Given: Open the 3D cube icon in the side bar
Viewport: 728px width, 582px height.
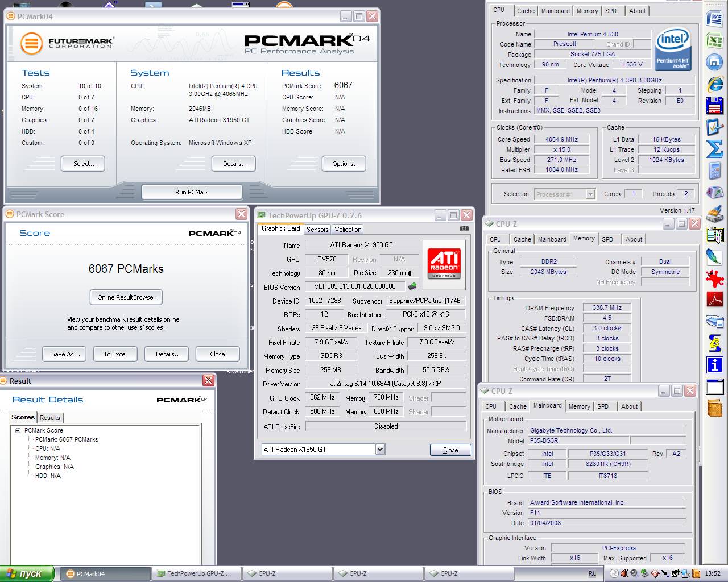Looking at the screenshot, I should pos(714,192).
